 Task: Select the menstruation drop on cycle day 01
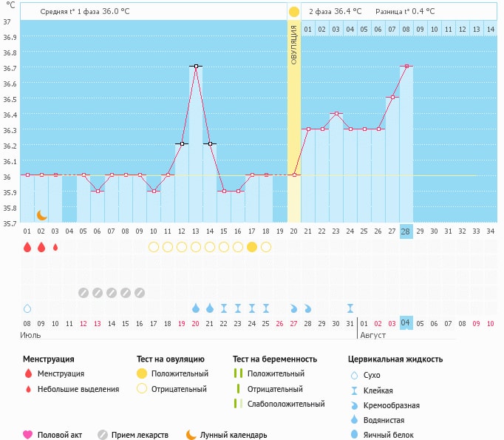point(27,247)
